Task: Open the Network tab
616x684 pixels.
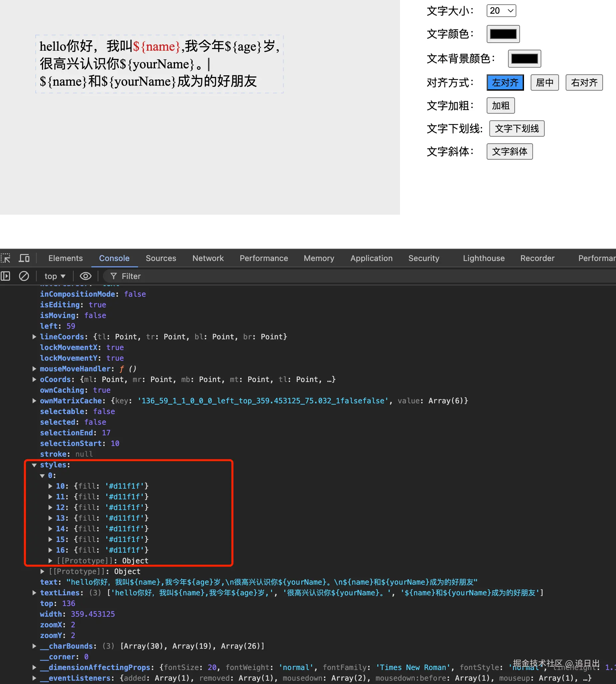Action: [x=208, y=258]
